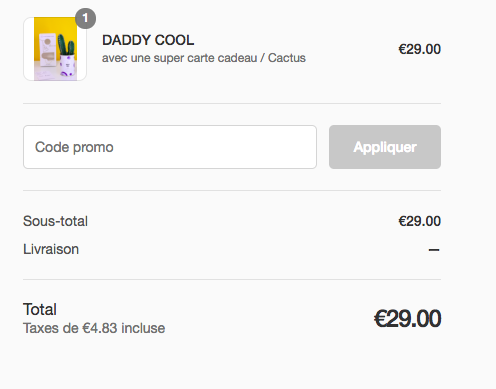Click the word Cactus in the variant text
The width and height of the screenshot is (496, 389).
coord(287,58)
